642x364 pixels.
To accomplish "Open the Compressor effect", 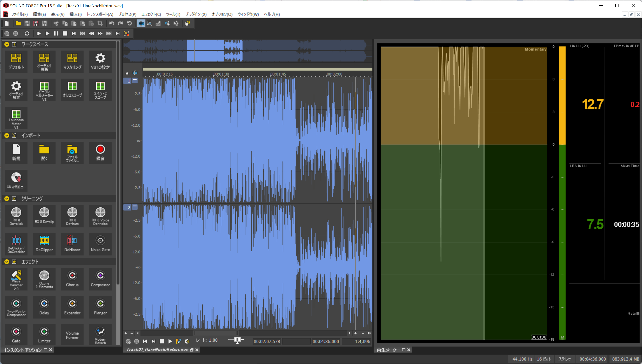I will point(100,280).
